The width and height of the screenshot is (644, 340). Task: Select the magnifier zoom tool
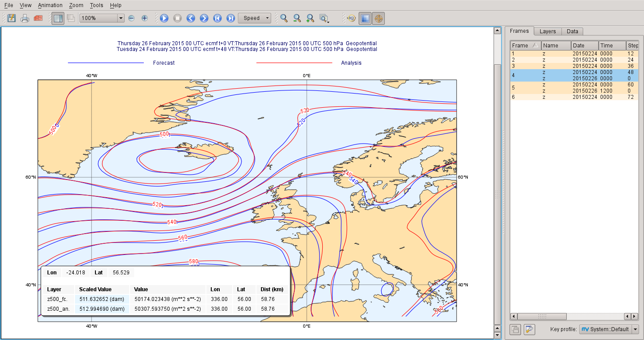[284, 18]
